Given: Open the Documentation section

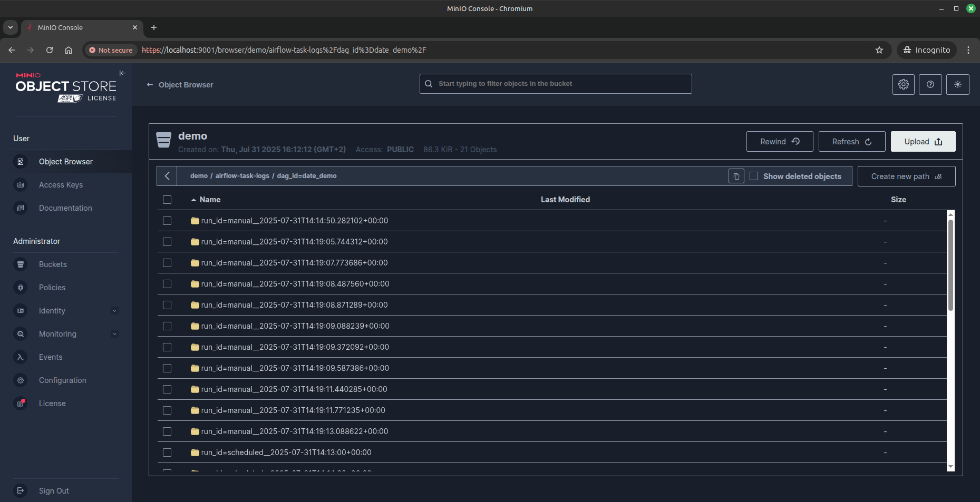Looking at the screenshot, I should [65, 208].
